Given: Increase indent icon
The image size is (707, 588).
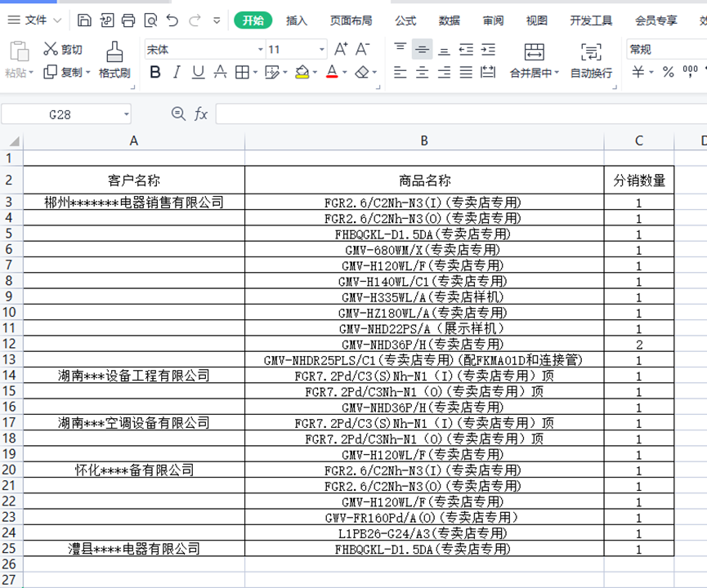Looking at the screenshot, I should tap(488, 49).
